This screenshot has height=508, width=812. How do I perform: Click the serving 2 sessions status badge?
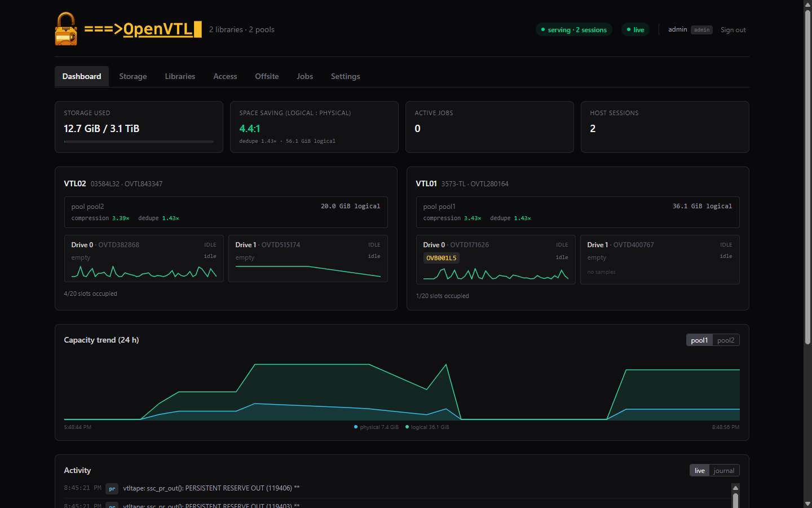[x=574, y=30]
